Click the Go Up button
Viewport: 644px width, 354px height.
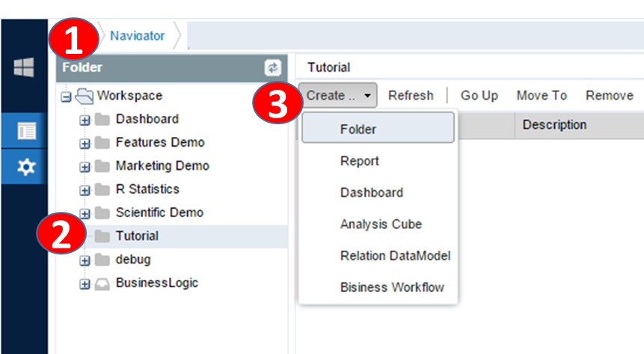479,95
